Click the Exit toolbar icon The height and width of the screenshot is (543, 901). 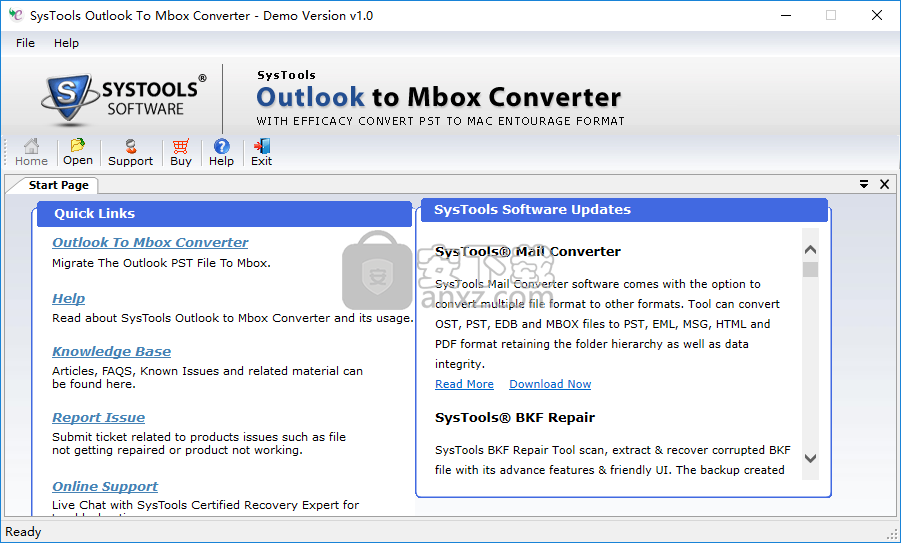tap(261, 152)
